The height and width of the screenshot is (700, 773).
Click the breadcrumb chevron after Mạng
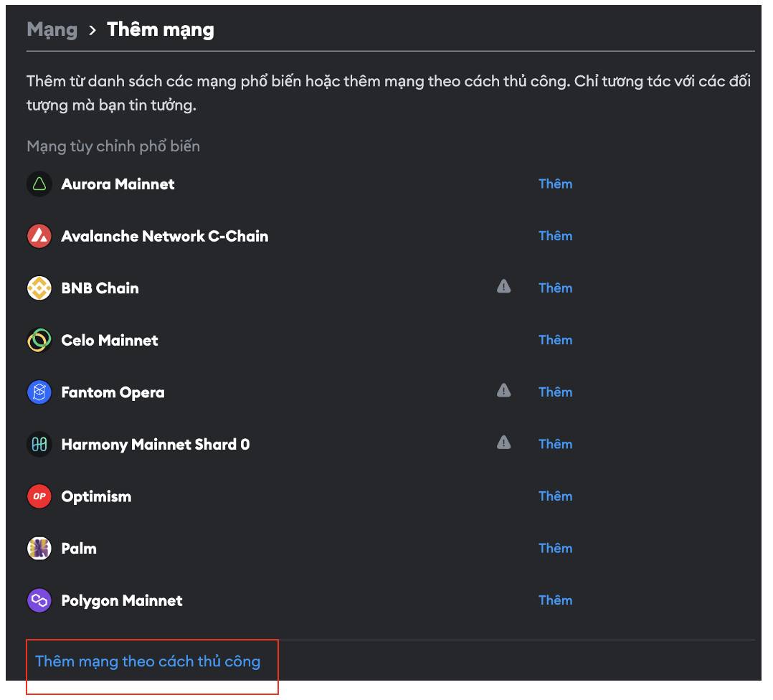(x=93, y=31)
